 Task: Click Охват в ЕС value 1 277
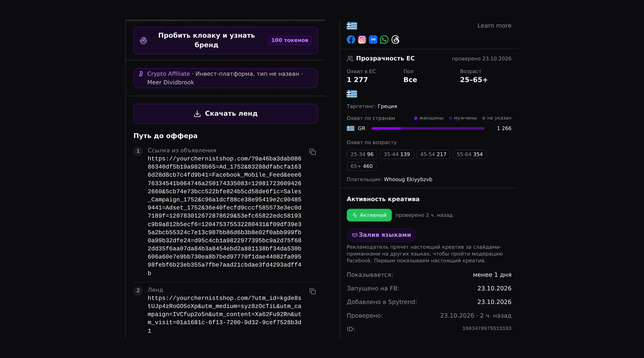click(357, 80)
